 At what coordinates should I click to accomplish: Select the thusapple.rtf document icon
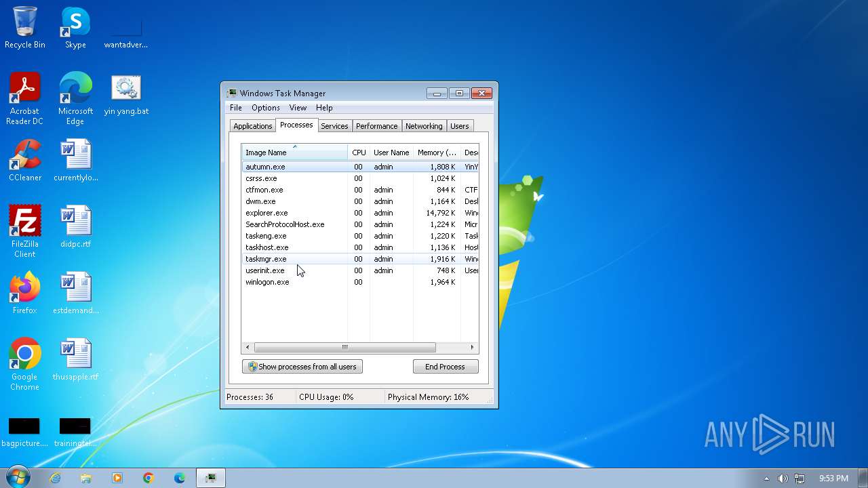point(75,359)
